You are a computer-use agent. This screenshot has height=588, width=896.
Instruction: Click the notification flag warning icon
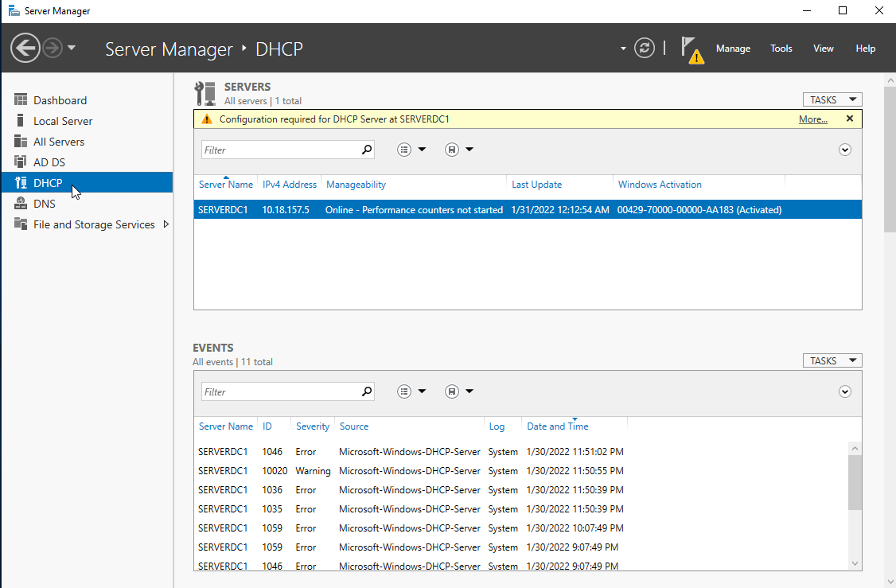[x=691, y=48]
